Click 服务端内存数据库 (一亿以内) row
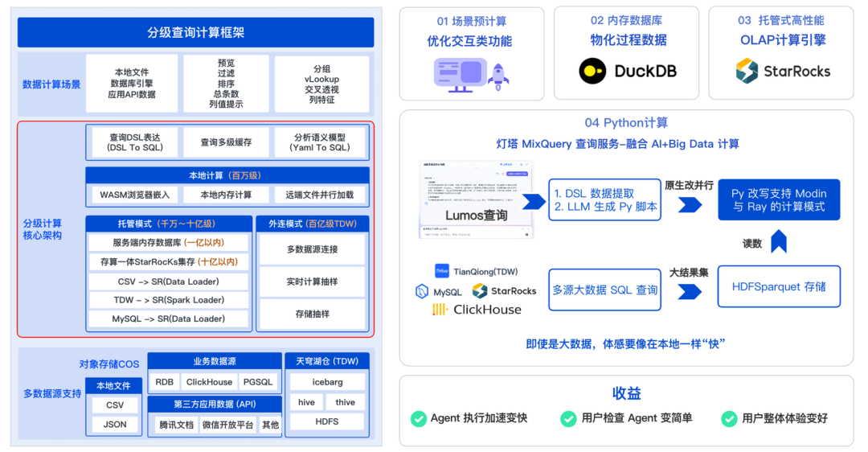The height and width of the screenshot is (452, 868). point(168,243)
